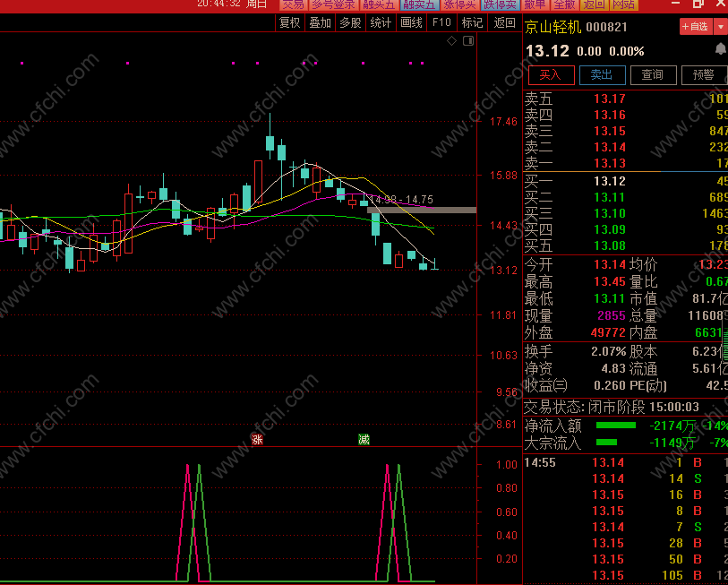Click the 卖出 sell button

(602, 75)
